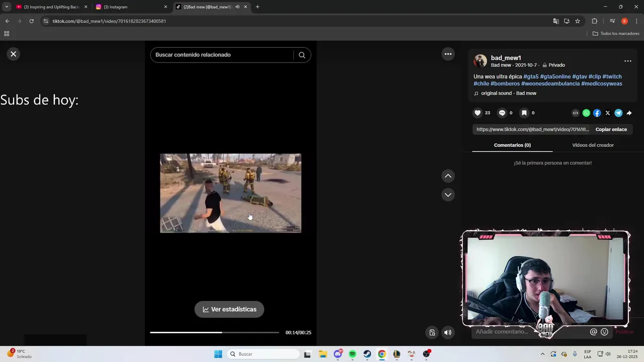Image resolution: width=644 pixels, height=362 pixels.
Task: Click the Copiar enlace button
Action: click(611, 129)
